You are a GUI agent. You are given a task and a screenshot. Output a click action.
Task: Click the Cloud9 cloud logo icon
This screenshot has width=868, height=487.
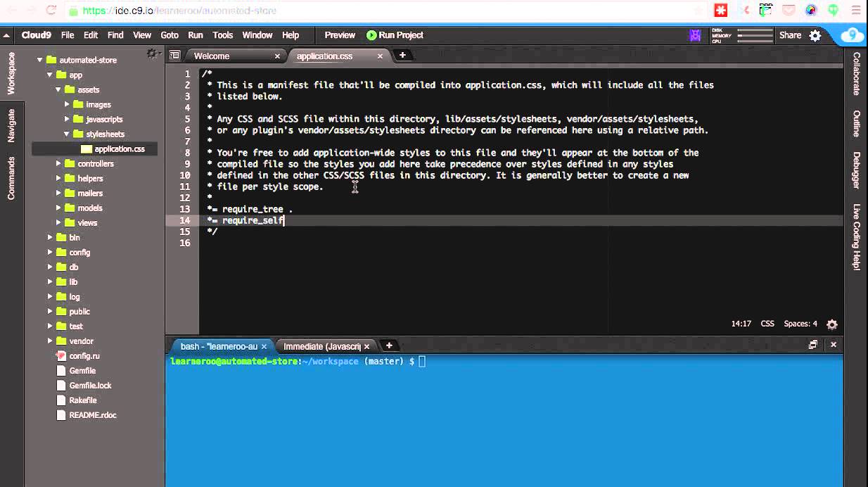point(852,35)
